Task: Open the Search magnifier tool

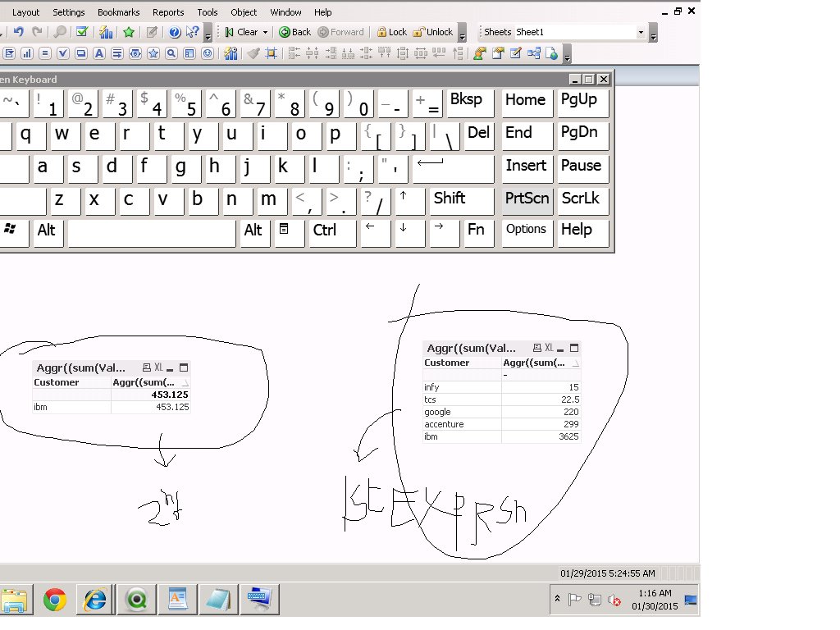Action: [60, 32]
